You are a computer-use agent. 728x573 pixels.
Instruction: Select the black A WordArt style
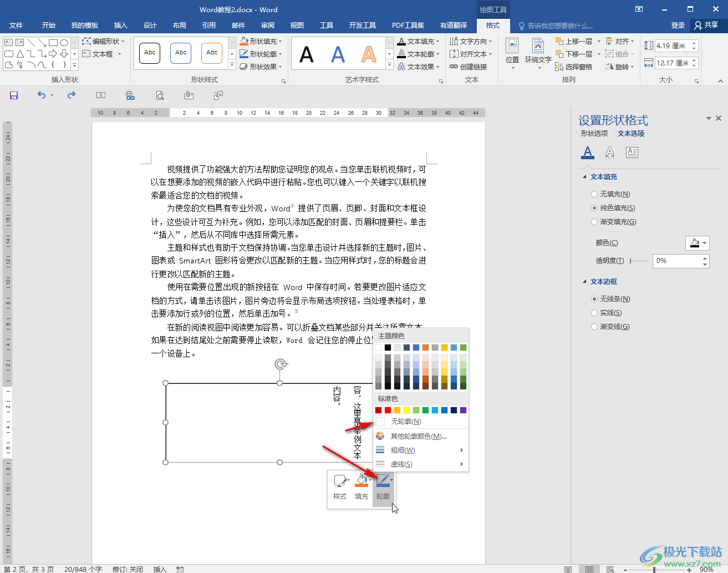307,54
